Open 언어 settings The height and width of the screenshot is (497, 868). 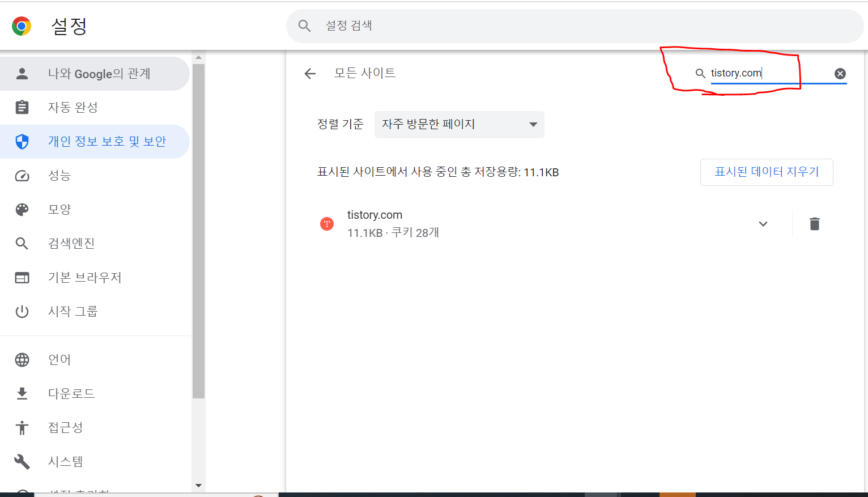point(95,360)
